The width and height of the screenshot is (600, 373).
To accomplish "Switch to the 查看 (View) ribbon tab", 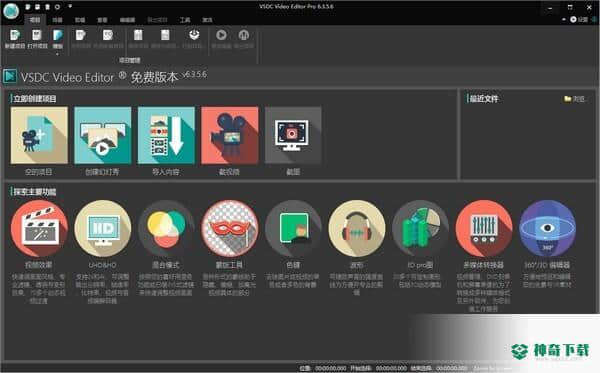I will (102, 20).
